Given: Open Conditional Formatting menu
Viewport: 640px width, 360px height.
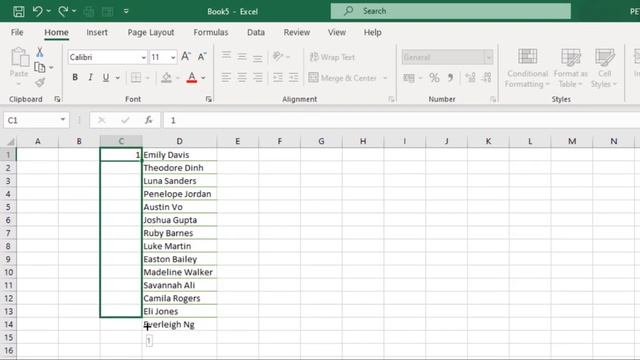Looking at the screenshot, I should pos(527,68).
